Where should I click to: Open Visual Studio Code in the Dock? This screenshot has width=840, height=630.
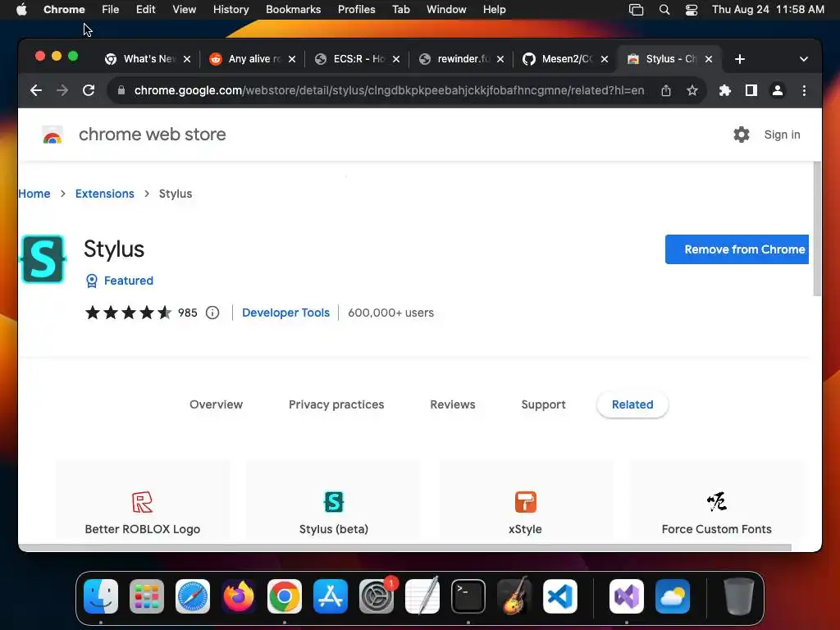(x=559, y=596)
